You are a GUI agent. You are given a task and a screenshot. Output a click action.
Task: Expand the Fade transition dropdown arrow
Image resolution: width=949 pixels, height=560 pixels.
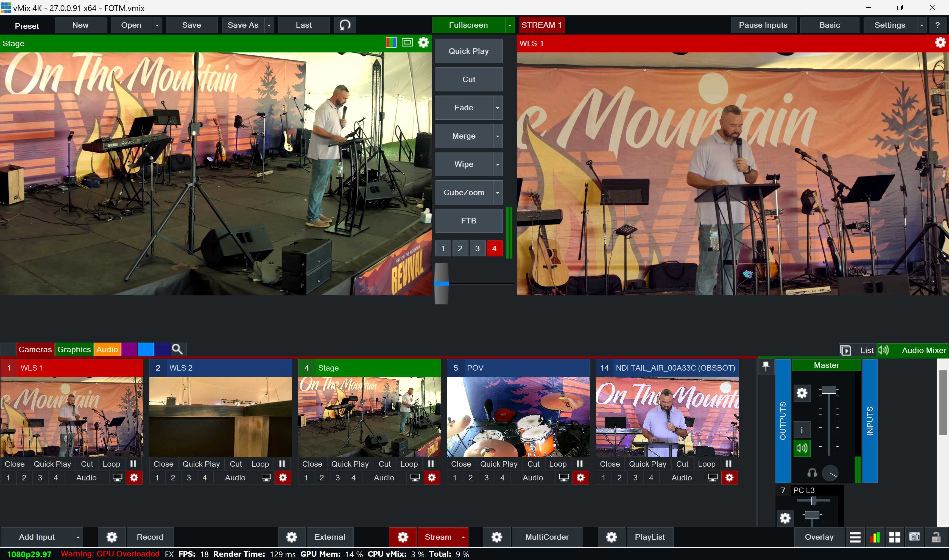[x=498, y=108]
